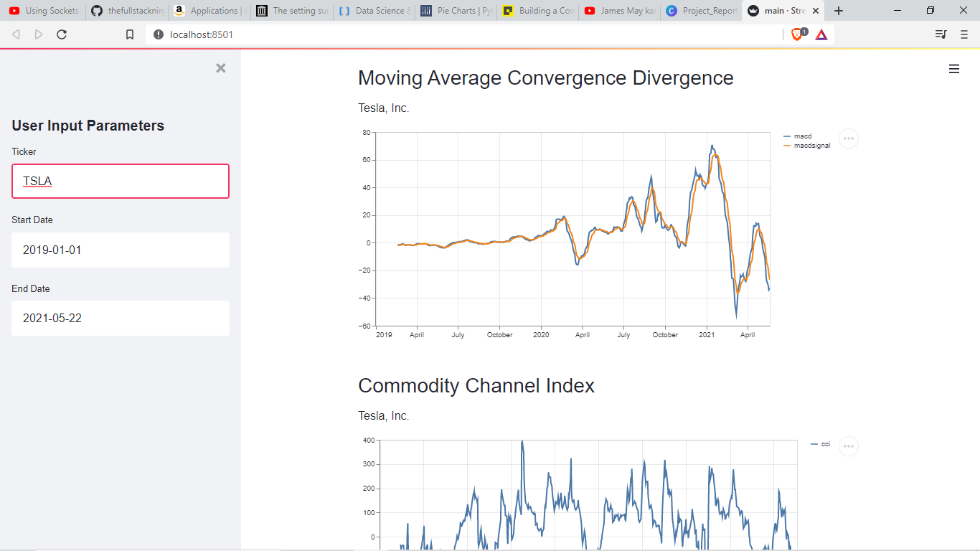Open the MACD chart actions menu
This screenshot has height=551, width=980.
(x=849, y=138)
